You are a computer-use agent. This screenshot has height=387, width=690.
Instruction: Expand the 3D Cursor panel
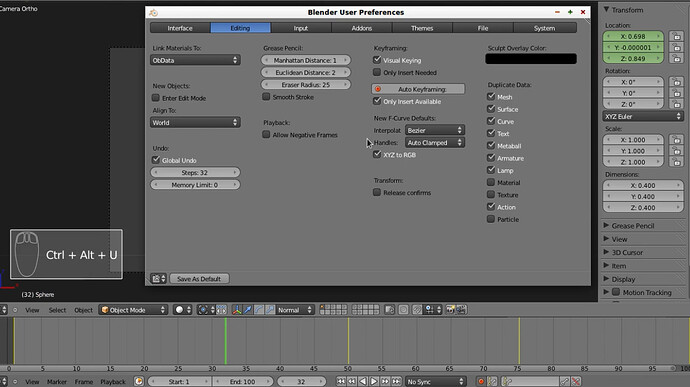627,253
